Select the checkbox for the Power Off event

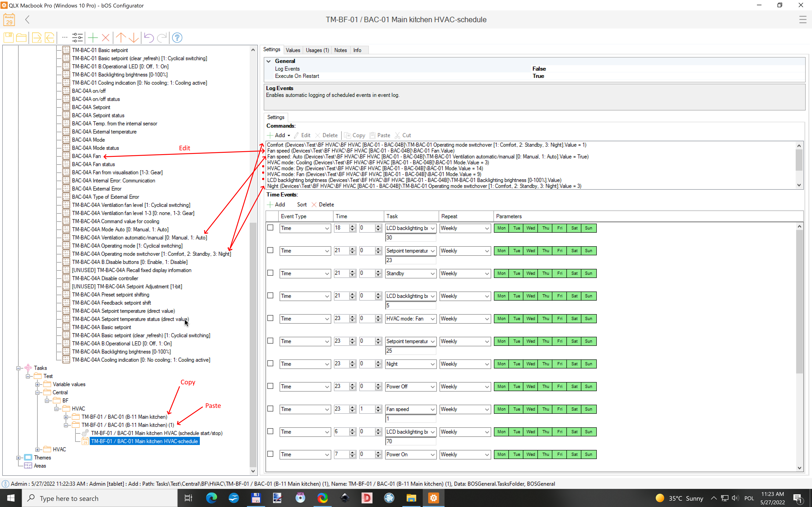coord(271,386)
